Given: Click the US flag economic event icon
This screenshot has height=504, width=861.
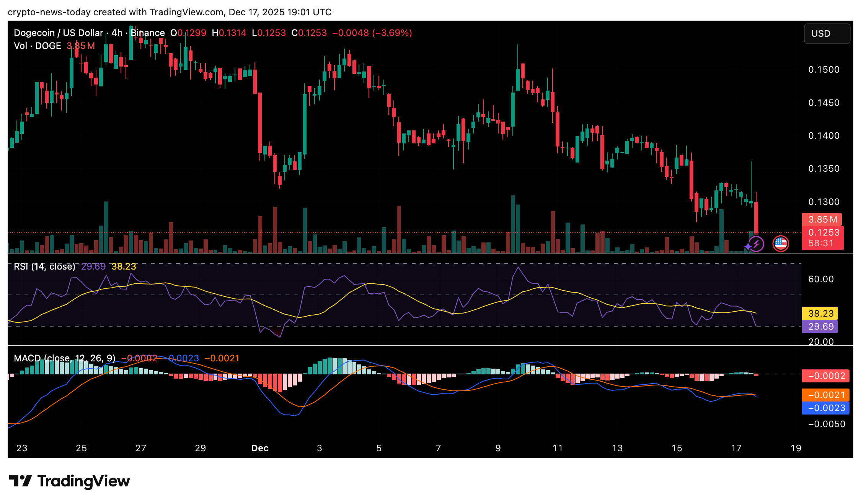Looking at the screenshot, I should 780,244.
